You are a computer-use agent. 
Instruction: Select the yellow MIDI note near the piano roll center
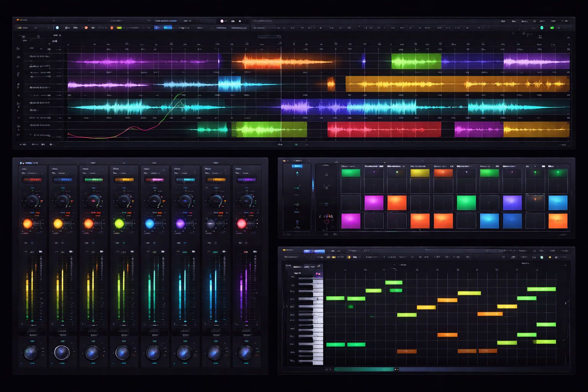tap(426, 307)
